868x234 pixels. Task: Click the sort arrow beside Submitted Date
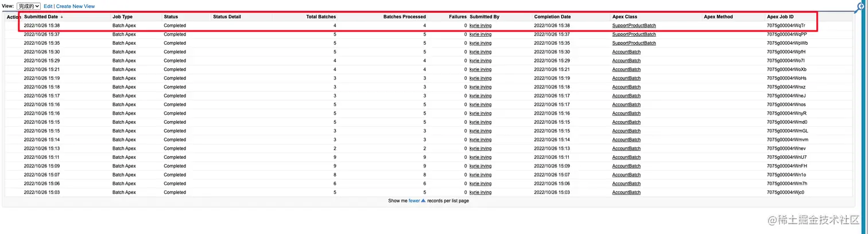click(x=61, y=17)
